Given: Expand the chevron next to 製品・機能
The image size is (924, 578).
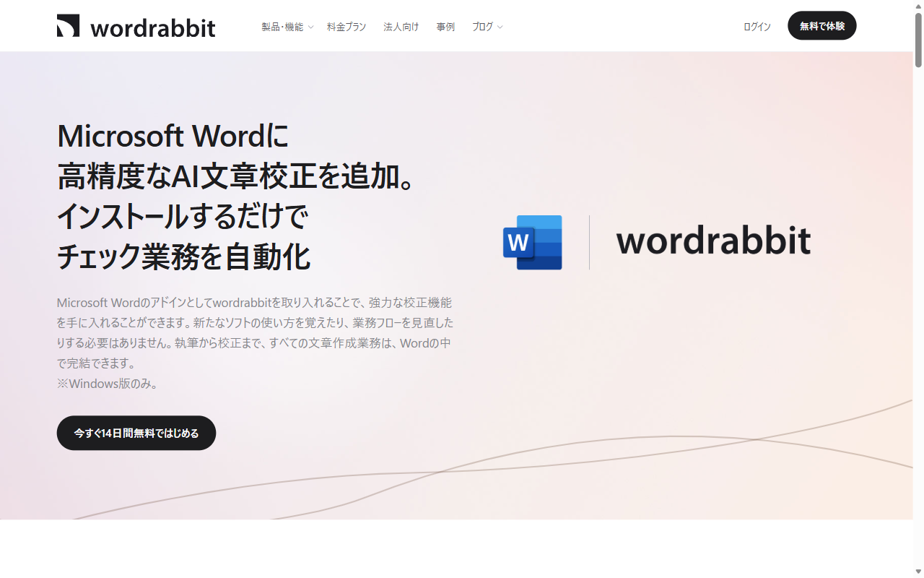Looking at the screenshot, I should click(x=311, y=27).
